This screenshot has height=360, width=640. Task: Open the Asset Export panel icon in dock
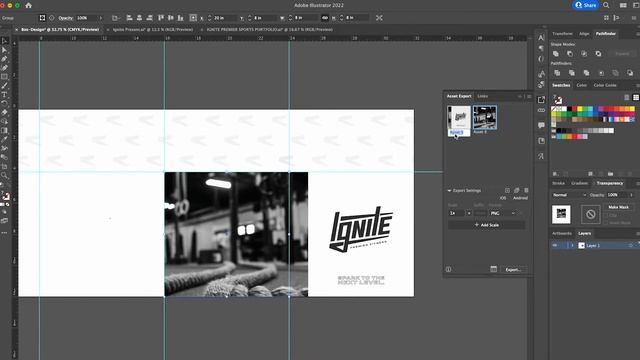point(541,100)
